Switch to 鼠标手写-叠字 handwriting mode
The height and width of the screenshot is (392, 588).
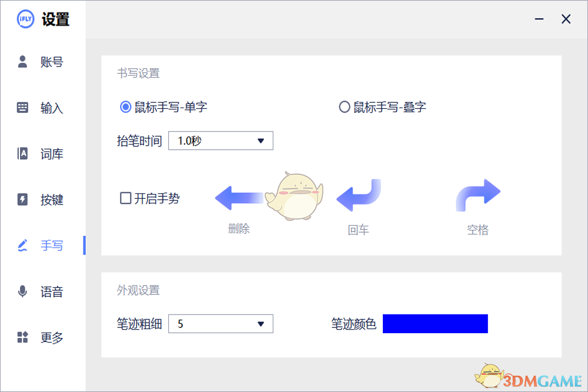[x=344, y=106]
